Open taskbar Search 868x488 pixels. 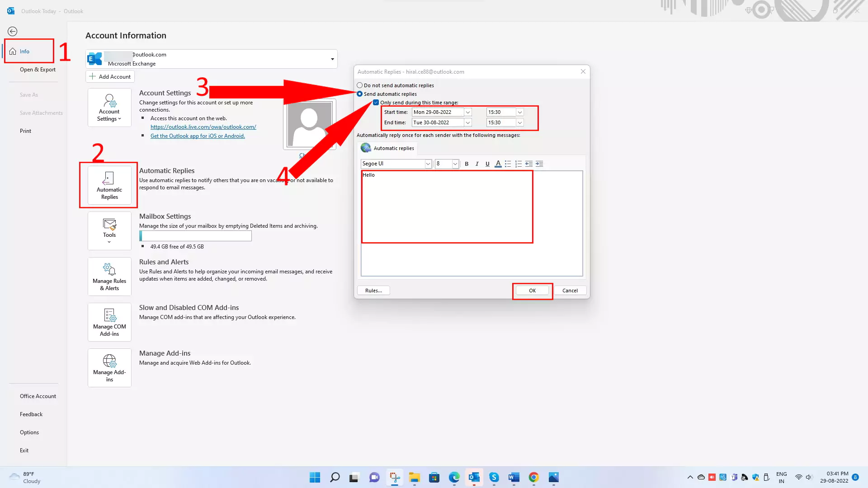pyautogui.click(x=335, y=477)
